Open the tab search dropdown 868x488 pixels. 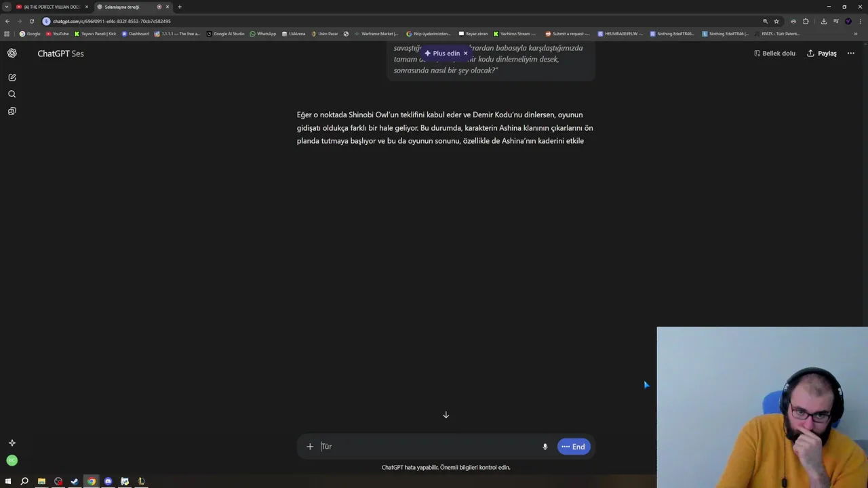point(6,7)
